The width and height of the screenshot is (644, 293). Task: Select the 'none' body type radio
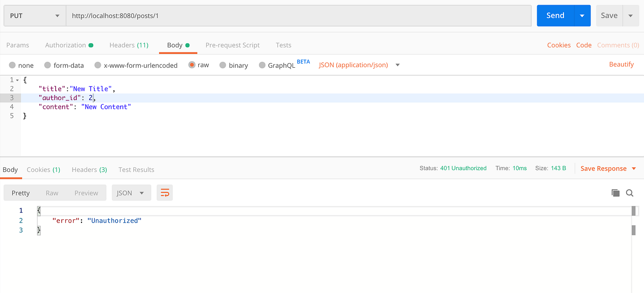[12, 65]
